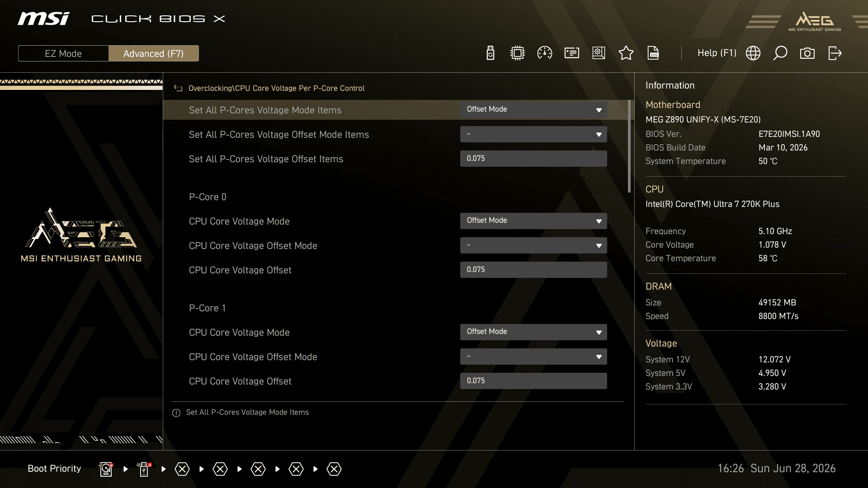Open the CPU chip icon in toolbar
The height and width of the screenshot is (488, 868).
click(517, 53)
